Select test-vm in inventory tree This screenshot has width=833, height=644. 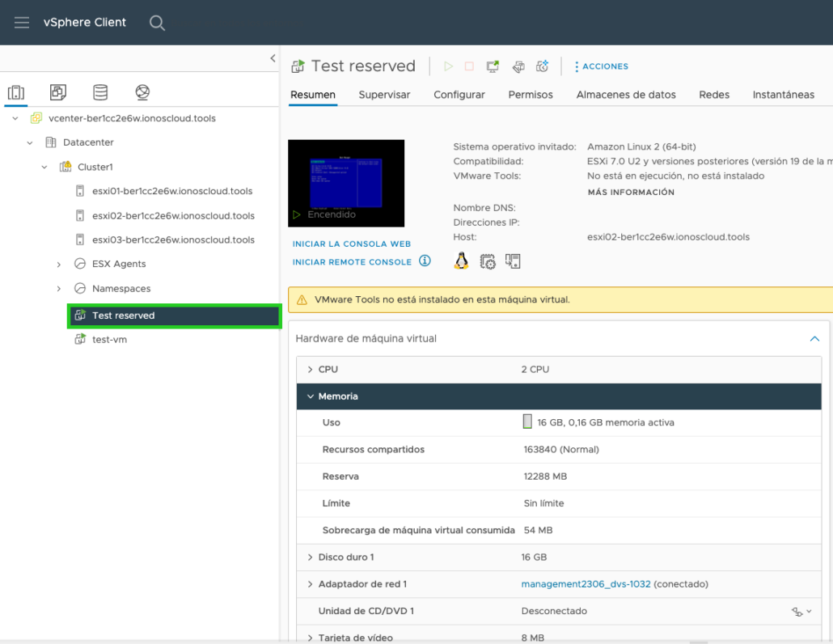pyautogui.click(x=109, y=340)
